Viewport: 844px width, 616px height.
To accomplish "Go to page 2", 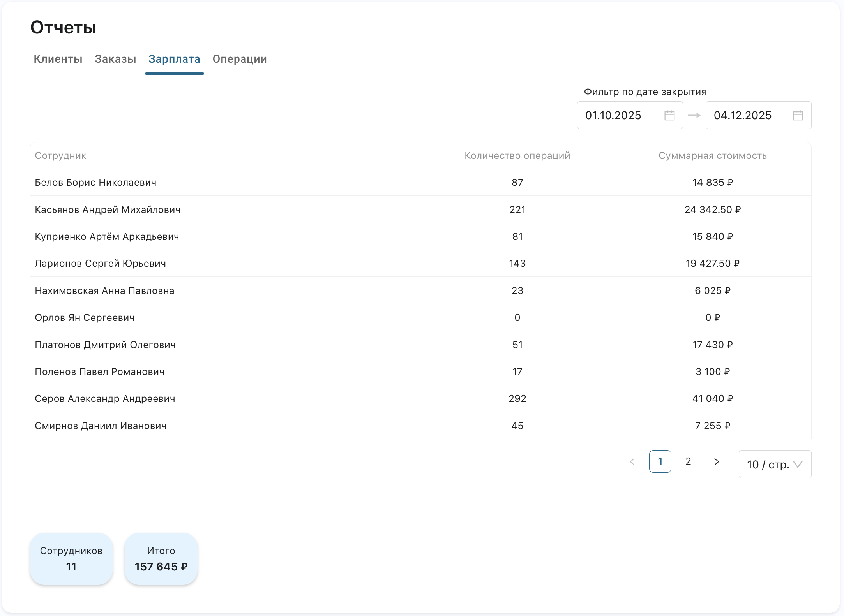I will (688, 461).
